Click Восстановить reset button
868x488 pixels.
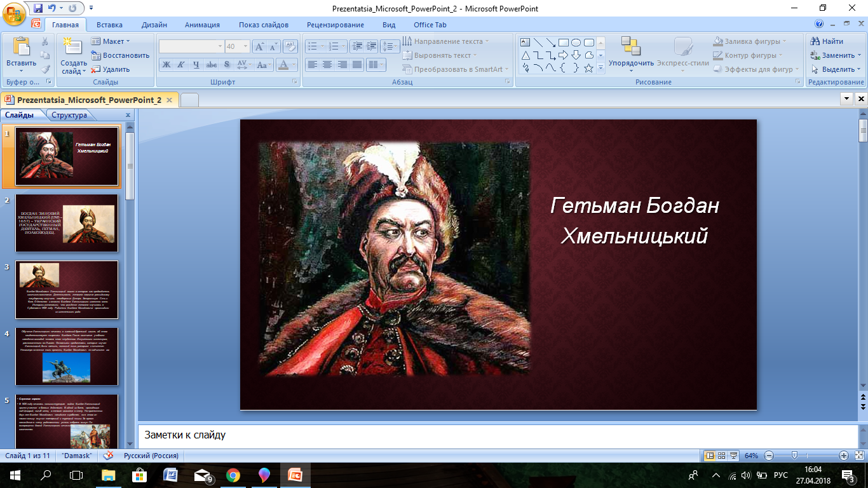pyautogui.click(x=120, y=55)
